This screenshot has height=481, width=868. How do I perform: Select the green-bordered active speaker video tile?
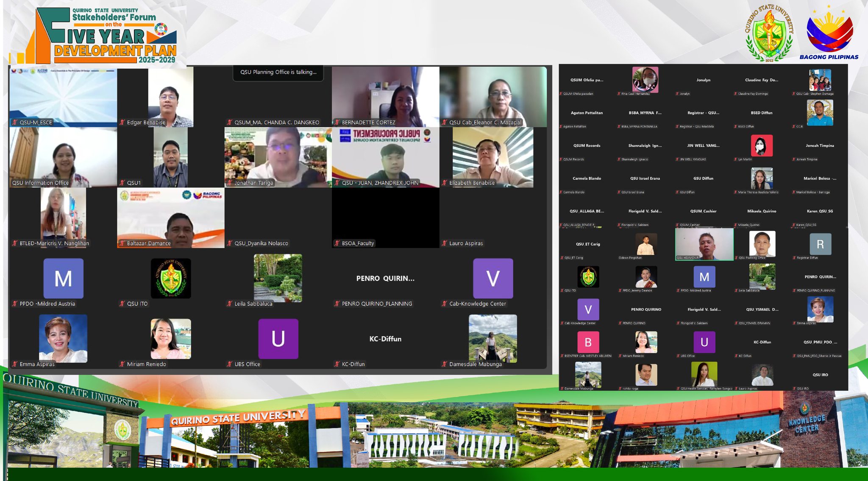pos(704,244)
